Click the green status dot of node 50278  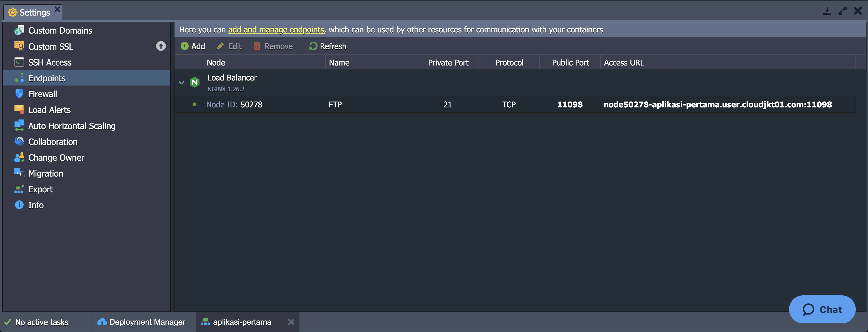tap(194, 104)
